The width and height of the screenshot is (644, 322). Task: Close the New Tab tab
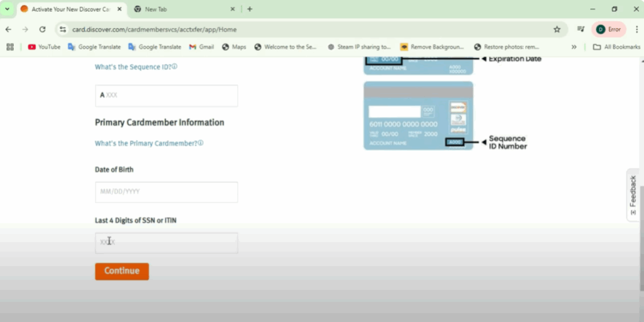click(x=233, y=9)
